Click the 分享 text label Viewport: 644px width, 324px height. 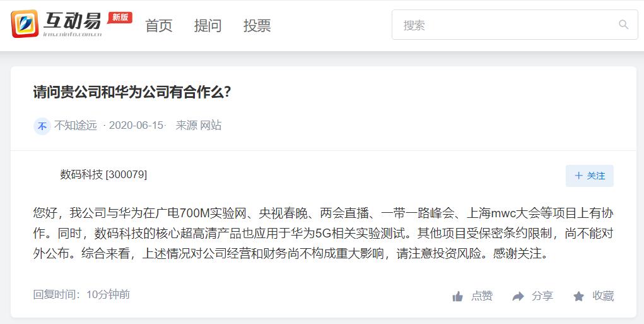pos(542,296)
